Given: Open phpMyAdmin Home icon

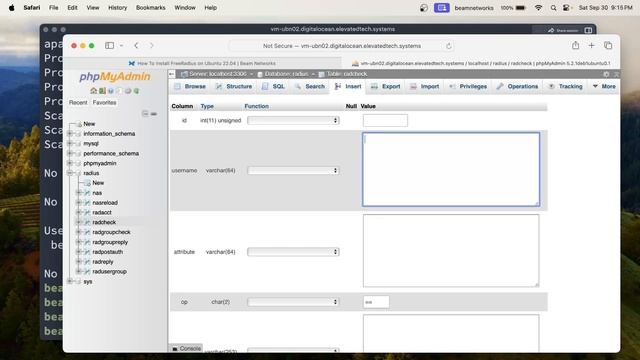Looking at the screenshot, I should click(x=93, y=91).
